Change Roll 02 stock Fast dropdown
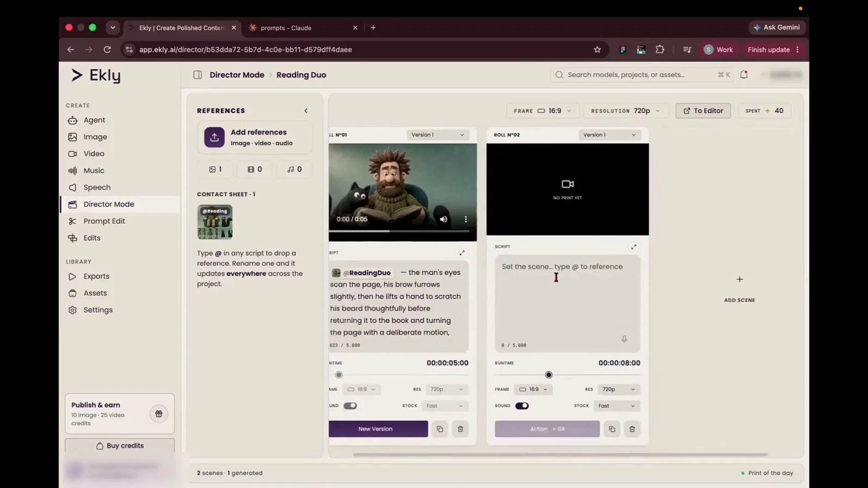The height and width of the screenshot is (488, 868). (x=616, y=406)
